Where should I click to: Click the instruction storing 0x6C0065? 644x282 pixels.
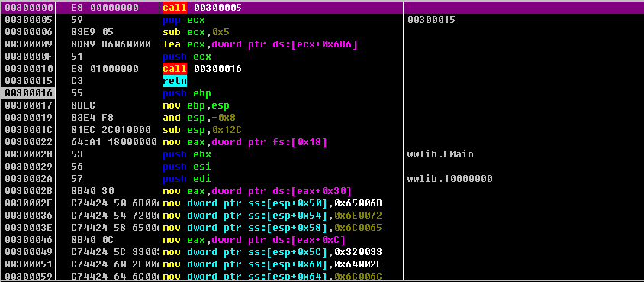click(272, 227)
